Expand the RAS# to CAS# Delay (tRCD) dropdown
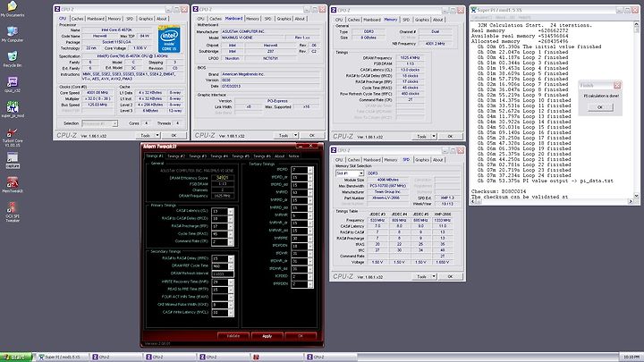 [x=231, y=219]
